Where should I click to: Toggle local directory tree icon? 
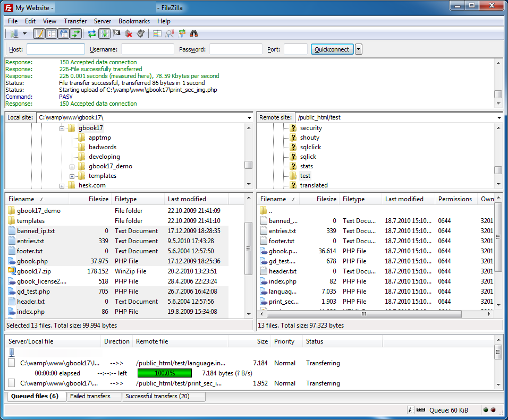(x=51, y=33)
